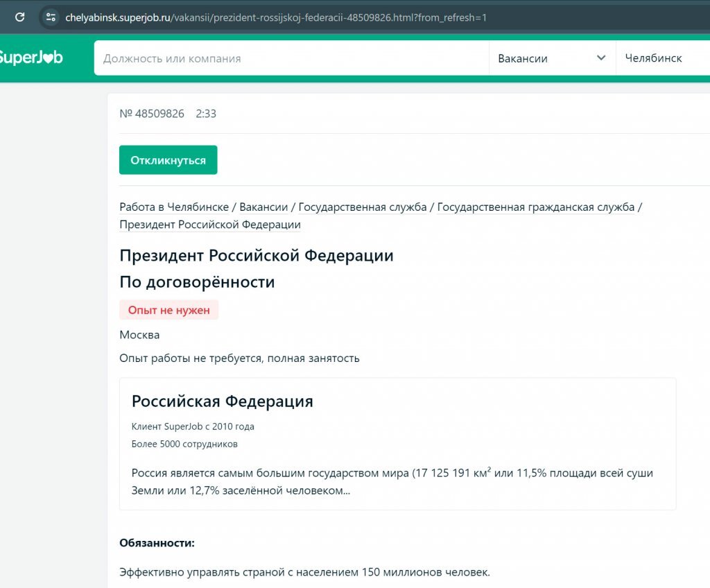Reload the page with the refresh icon

pyautogui.click(x=20, y=17)
